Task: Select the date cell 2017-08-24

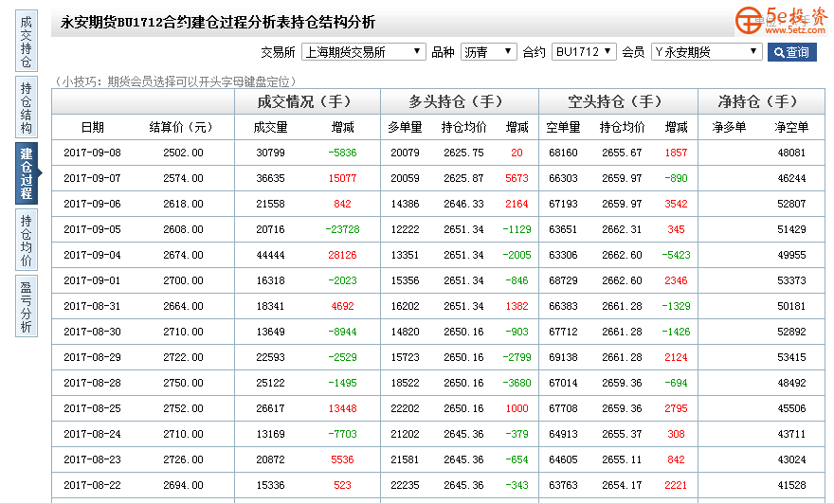Action: (x=93, y=434)
